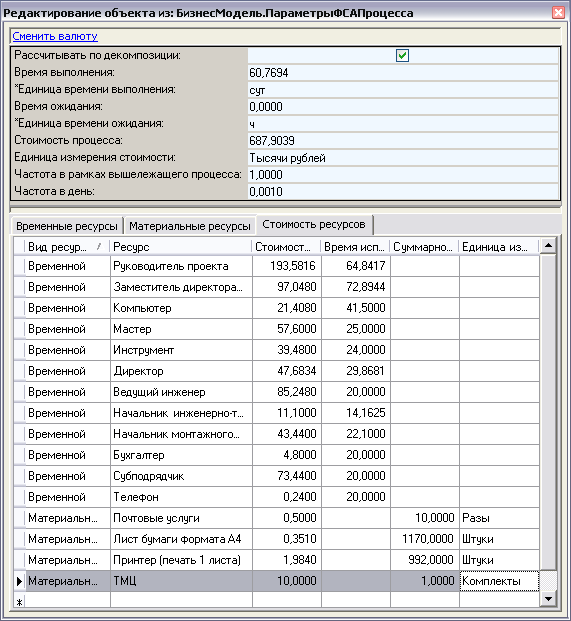
Task: Select 'Принтер (печать 1 листа)' cell
Action: 181,560
